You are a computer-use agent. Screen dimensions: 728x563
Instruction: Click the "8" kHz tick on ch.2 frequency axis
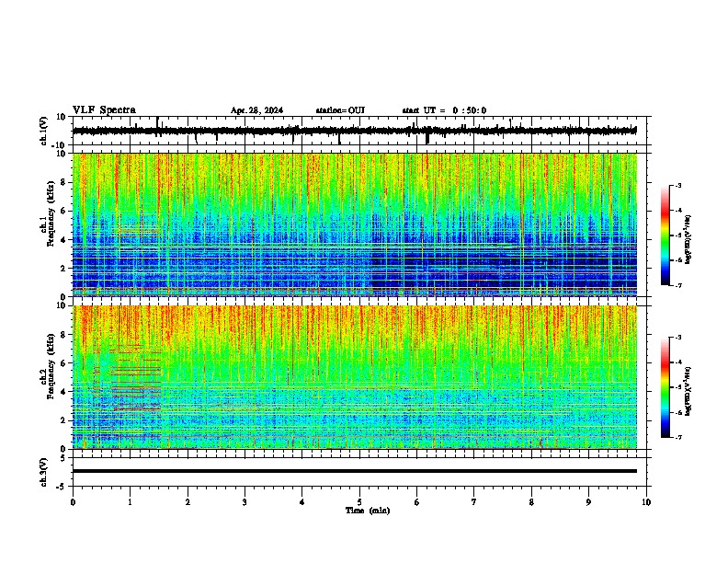point(64,335)
